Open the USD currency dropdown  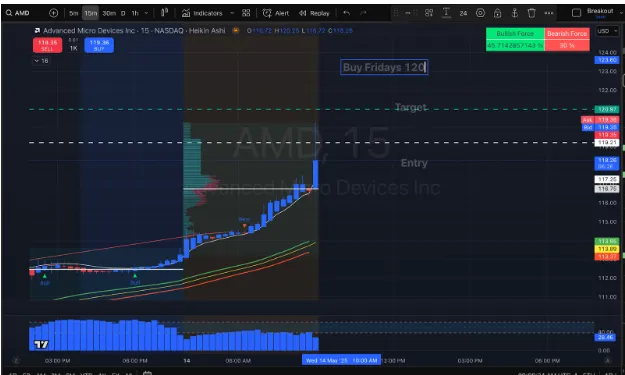click(607, 31)
